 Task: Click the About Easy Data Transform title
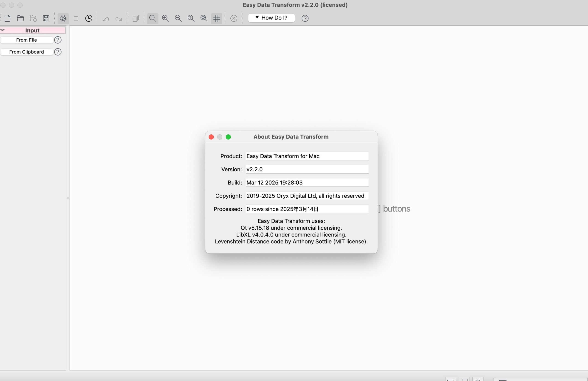pyautogui.click(x=291, y=137)
